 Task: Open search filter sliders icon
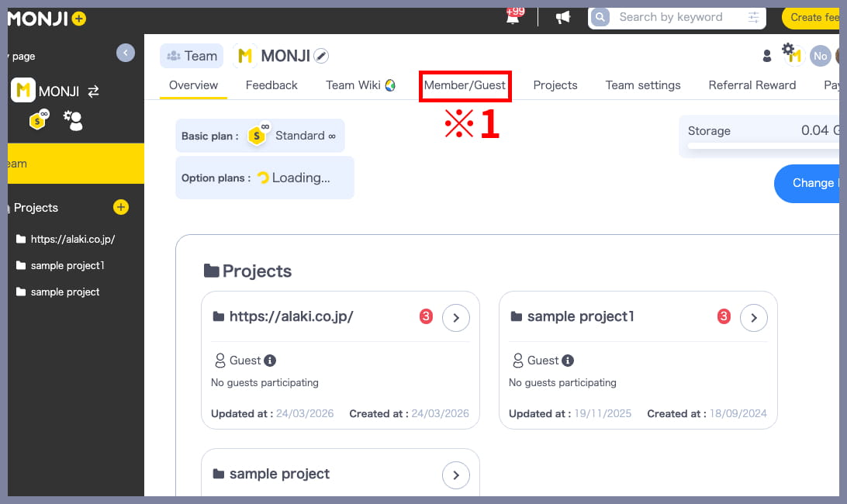pyautogui.click(x=754, y=17)
